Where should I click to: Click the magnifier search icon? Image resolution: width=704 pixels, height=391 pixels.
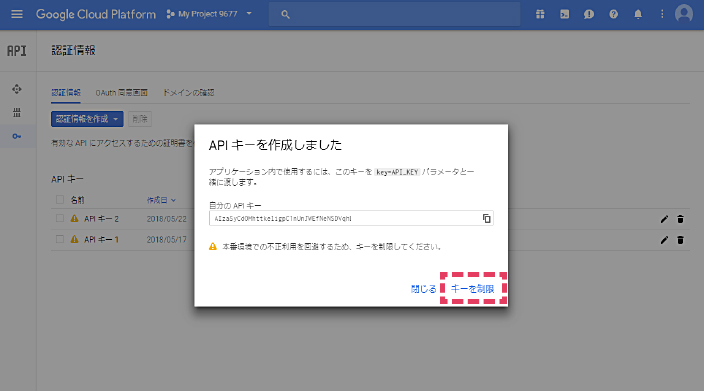[285, 14]
